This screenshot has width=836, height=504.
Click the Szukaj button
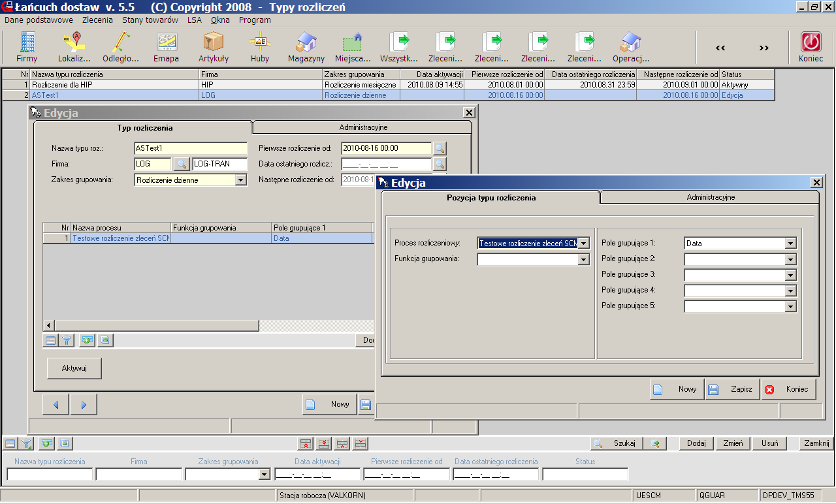click(617, 443)
